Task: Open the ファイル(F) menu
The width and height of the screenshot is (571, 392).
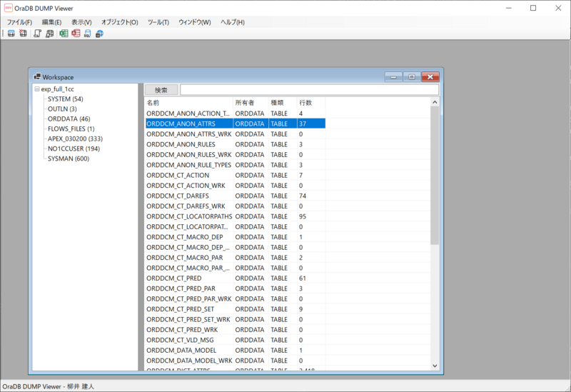Action: [x=21, y=22]
